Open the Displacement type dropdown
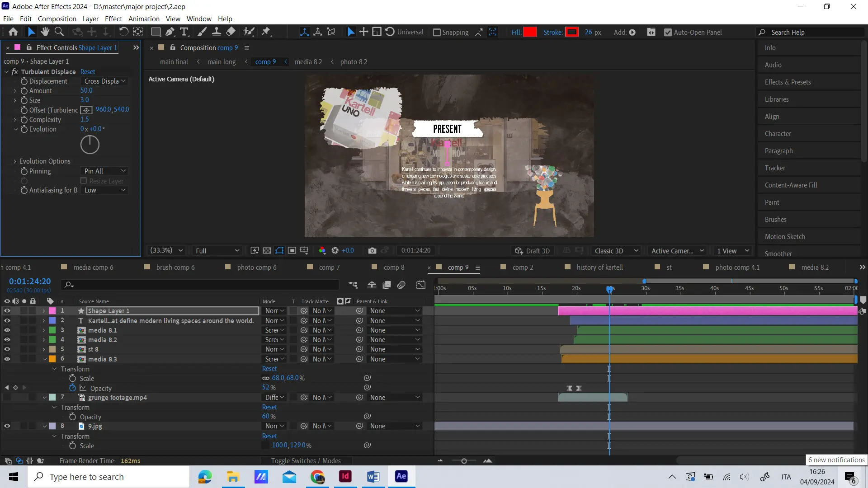The height and width of the screenshot is (488, 868). (x=104, y=81)
